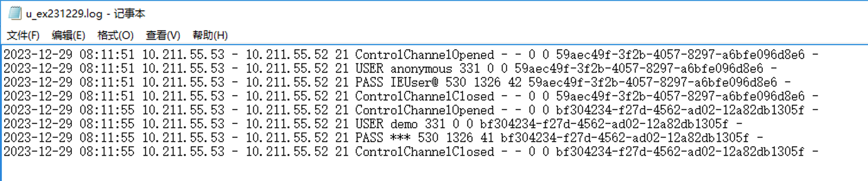The width and height of the screenshot is (868, 181).
Task: Click 331 code in USER anonymous line
Action: (469, 68)
